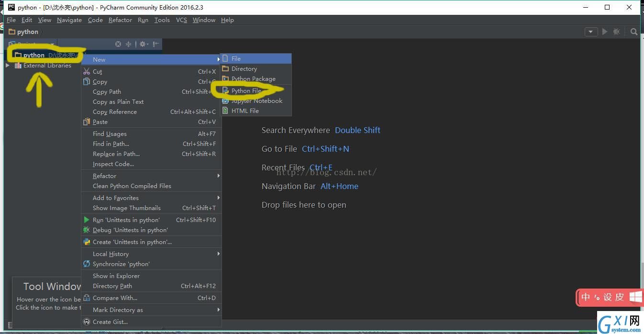Image resolution: width=644 pixels, height=334 pixels.
Task: Choose HTML File in New submenu
Action: coord(256,111)
